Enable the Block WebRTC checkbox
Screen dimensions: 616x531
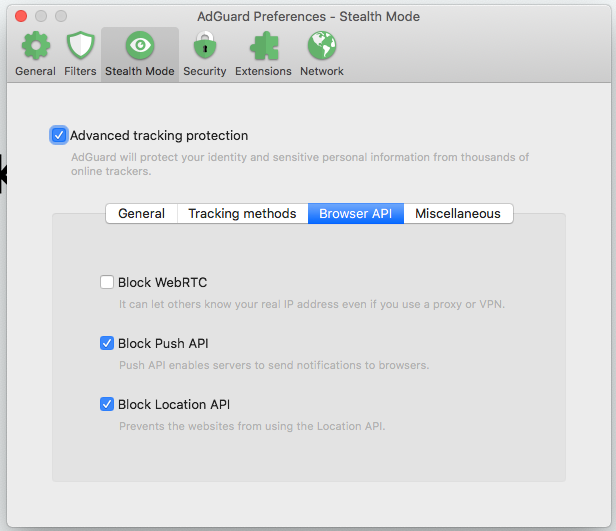(x=106, y=282)
